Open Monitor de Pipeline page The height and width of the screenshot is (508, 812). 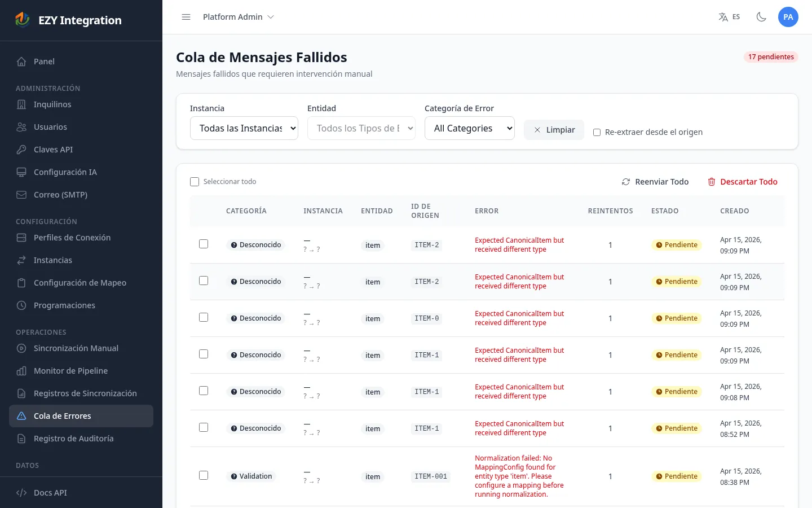coord(81,371)
